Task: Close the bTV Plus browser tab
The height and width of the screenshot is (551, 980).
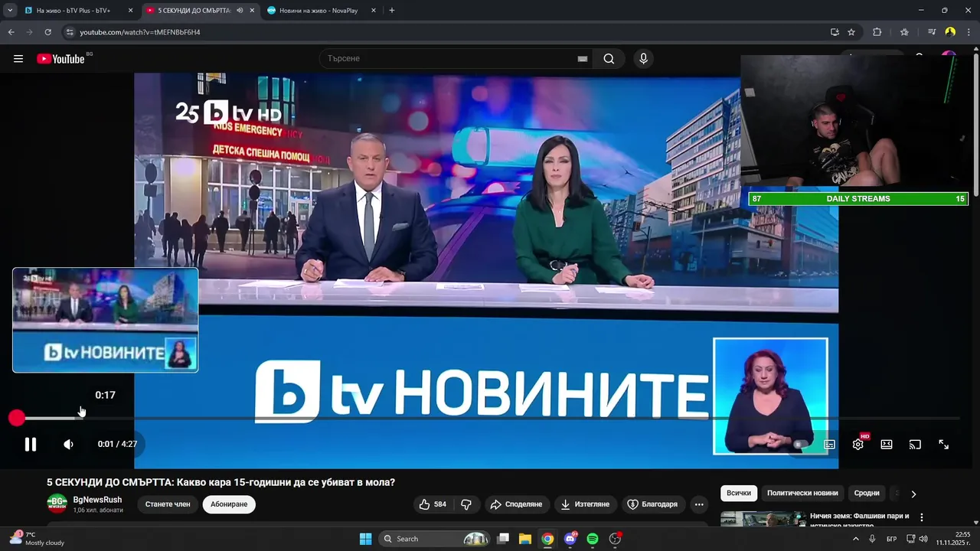Action: pyautogui.click(x=131, y=11)
